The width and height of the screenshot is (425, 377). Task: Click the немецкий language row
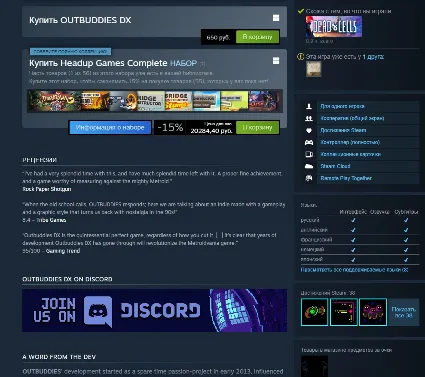(x=360, y=249)
